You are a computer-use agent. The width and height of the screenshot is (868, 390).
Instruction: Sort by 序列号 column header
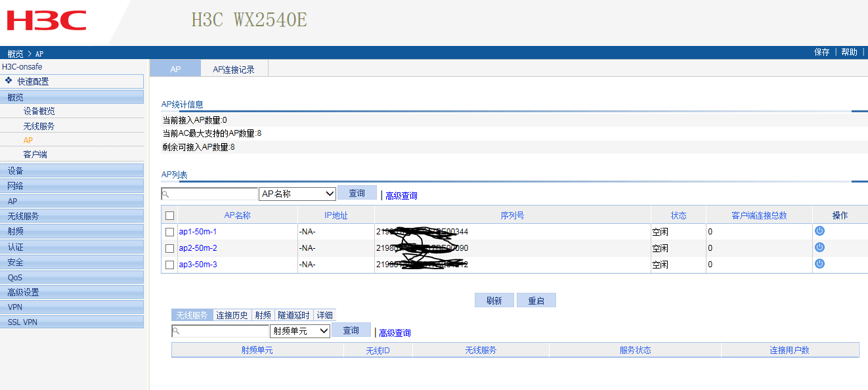(513, 215)
